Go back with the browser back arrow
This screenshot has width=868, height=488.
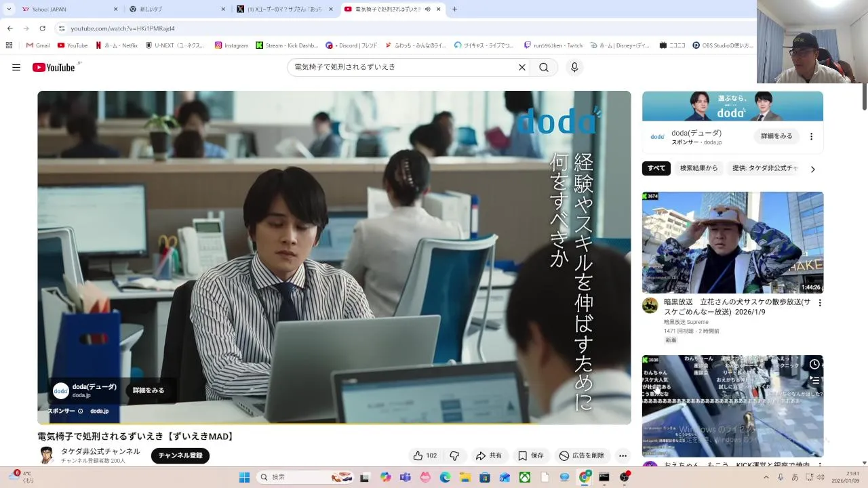tap(9, 28)
